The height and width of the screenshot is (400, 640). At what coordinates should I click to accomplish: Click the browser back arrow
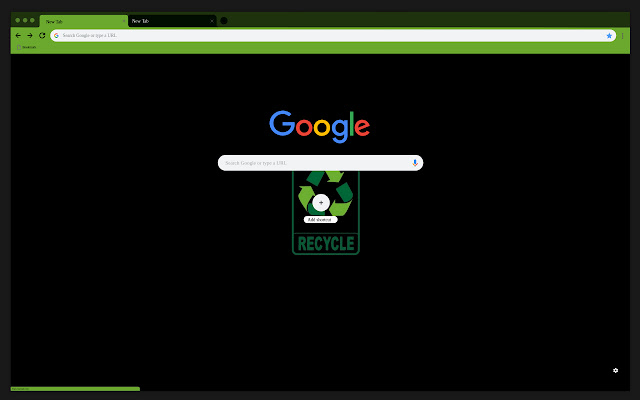tap(18, 36)
